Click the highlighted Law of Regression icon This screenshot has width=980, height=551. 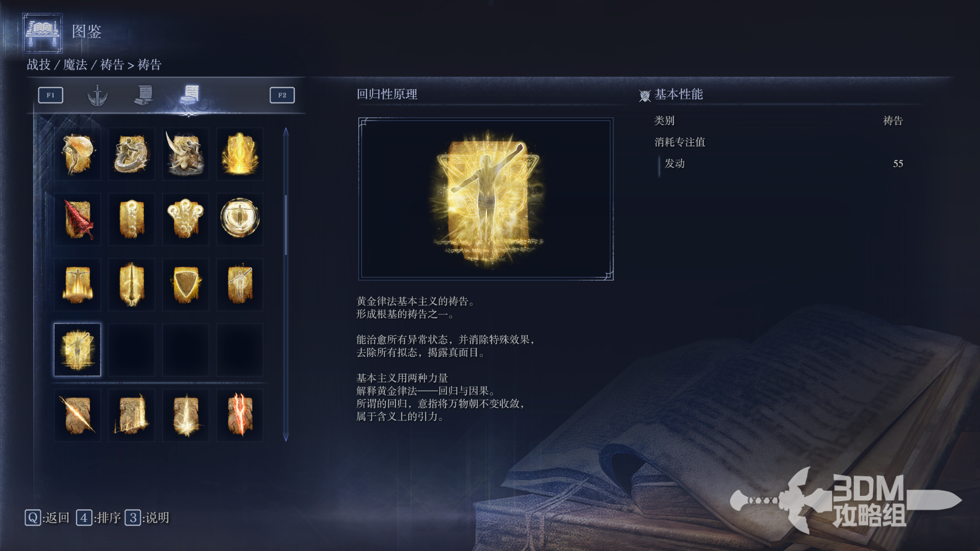click(x=78, y=350)
